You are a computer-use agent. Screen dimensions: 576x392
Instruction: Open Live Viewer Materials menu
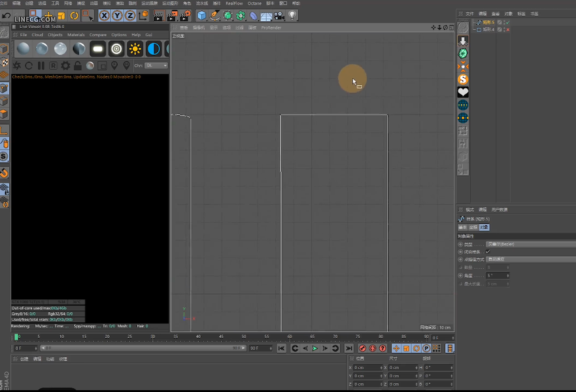(76, 35)
